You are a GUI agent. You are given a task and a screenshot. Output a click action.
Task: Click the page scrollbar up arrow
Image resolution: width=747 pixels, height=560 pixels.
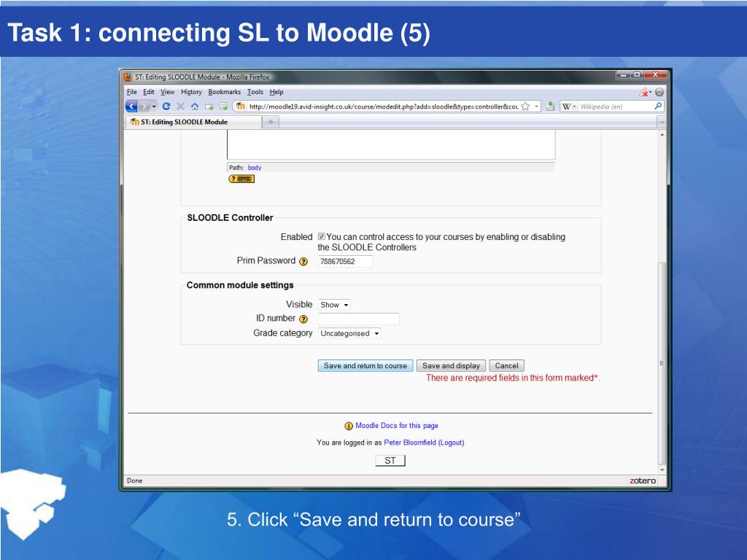(662, 135)
